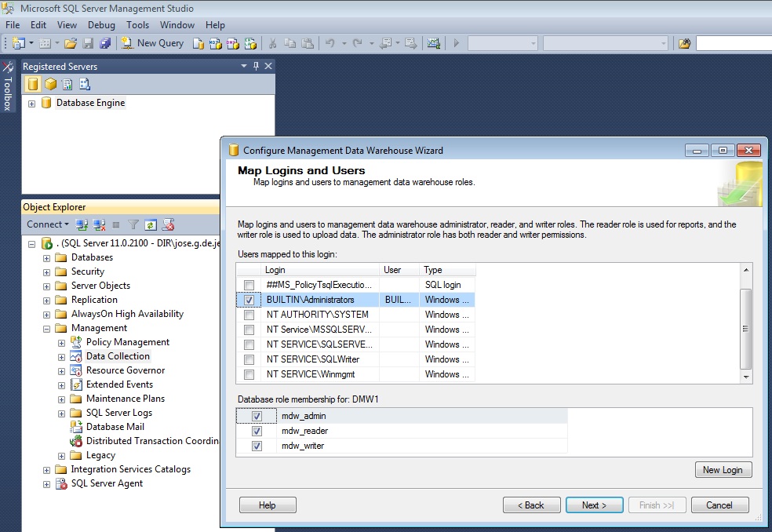
Task: Collapse the Management folder
Action: tap(46, 329)
